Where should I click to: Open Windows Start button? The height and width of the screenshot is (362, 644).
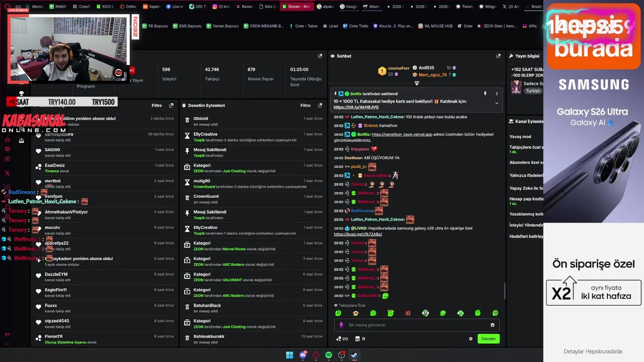tap(289, 355)
